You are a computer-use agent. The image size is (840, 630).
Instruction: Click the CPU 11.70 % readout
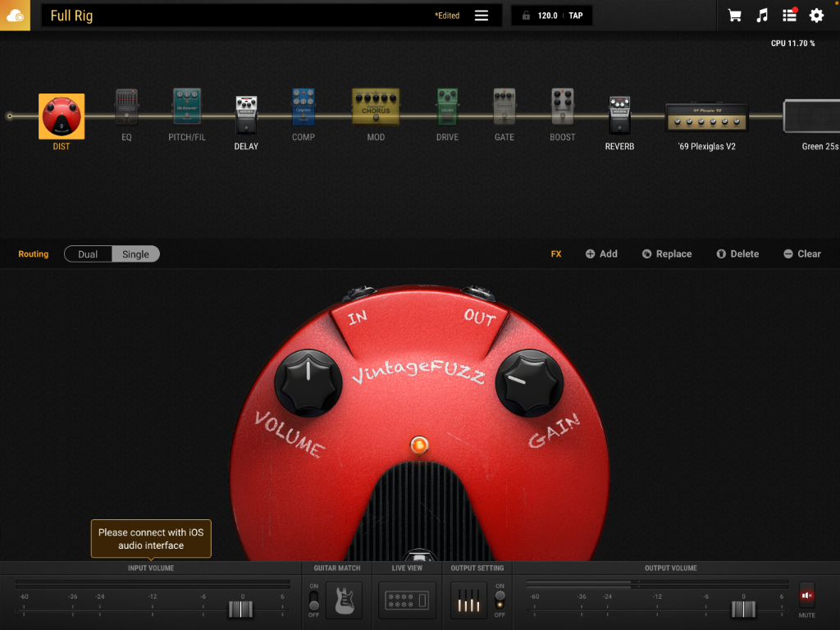click(793, 43)
